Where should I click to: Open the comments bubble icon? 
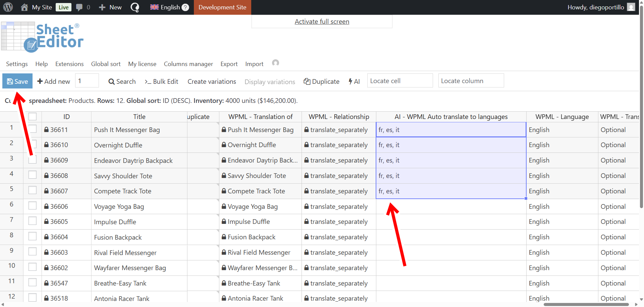click(79, 7)
